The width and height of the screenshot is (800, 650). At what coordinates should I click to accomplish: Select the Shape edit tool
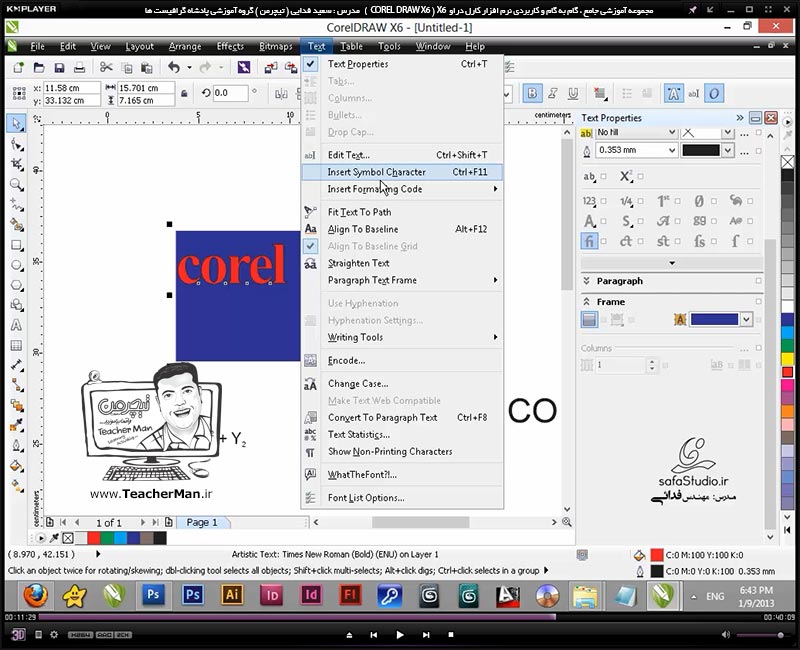16,145
